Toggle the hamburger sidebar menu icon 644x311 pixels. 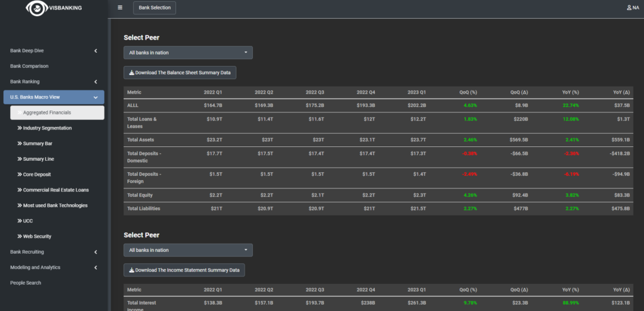coord(120,8)
